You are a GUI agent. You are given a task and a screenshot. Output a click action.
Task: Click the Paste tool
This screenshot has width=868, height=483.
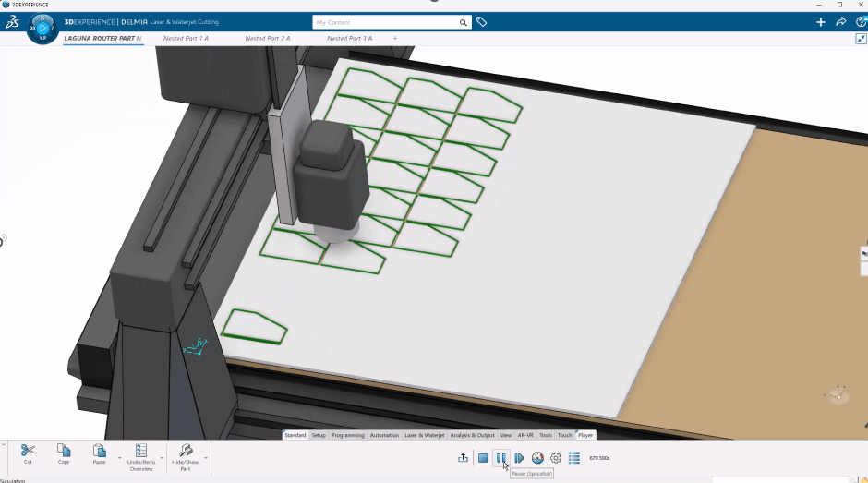[99, 454]
